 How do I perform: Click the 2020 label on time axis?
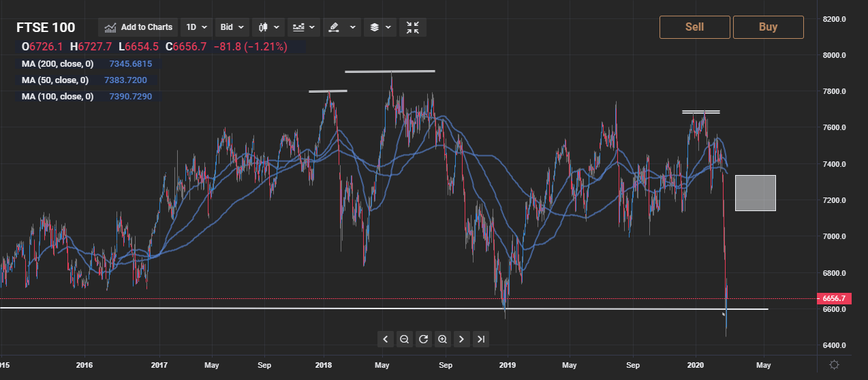pos(696,365)
